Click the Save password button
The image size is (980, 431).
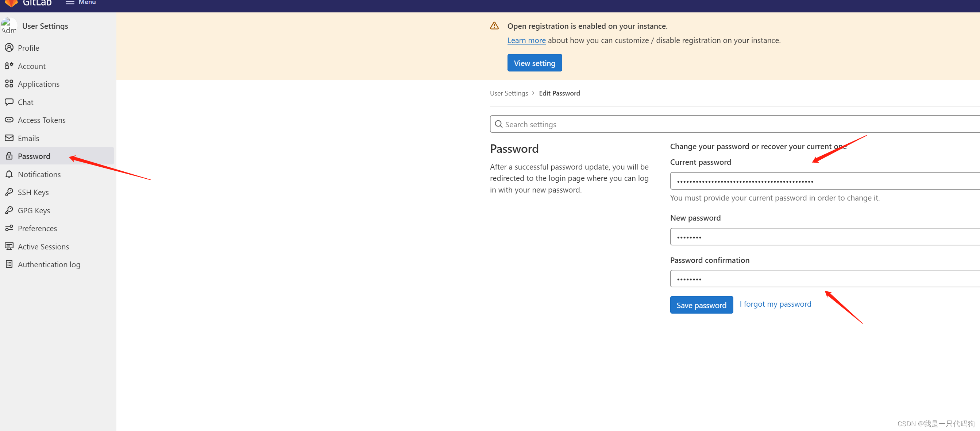pyautogui.click(x=702, y=305)
